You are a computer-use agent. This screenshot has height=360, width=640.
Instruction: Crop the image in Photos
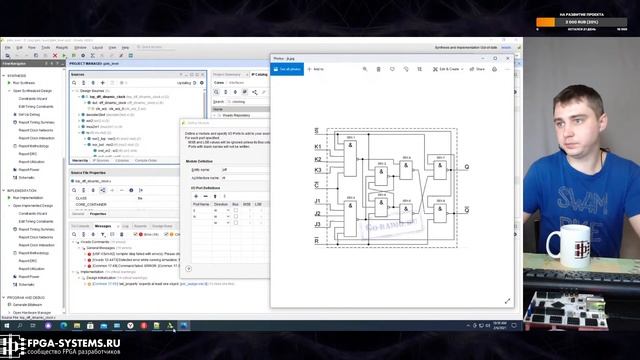click(x=420, y=69)
